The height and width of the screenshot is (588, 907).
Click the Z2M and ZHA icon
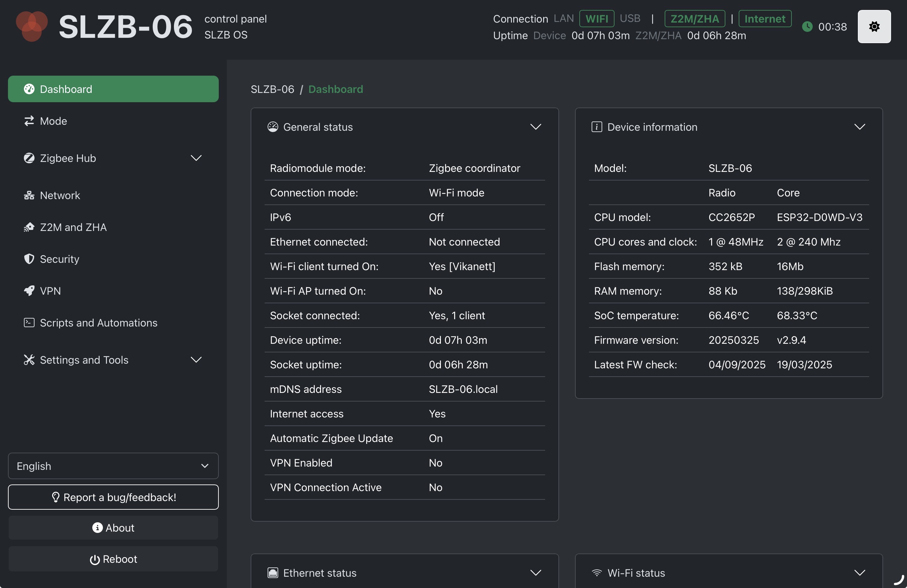pyautogui.click(x=29, y=227)
